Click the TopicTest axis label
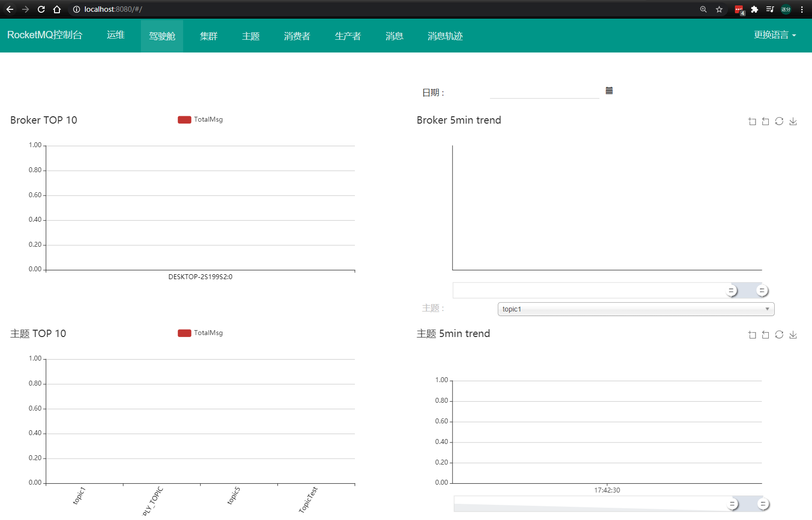Screen dimensions: 812x520 click(x=308, y=499)
